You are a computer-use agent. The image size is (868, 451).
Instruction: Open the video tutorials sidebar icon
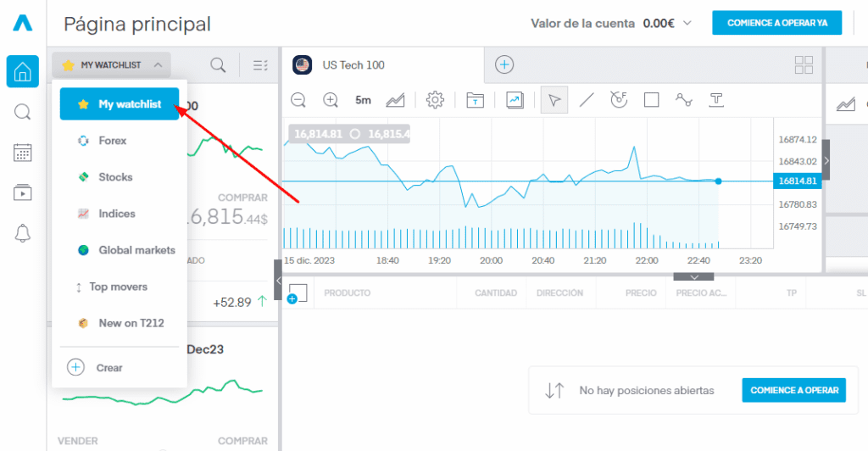[23, 192]
